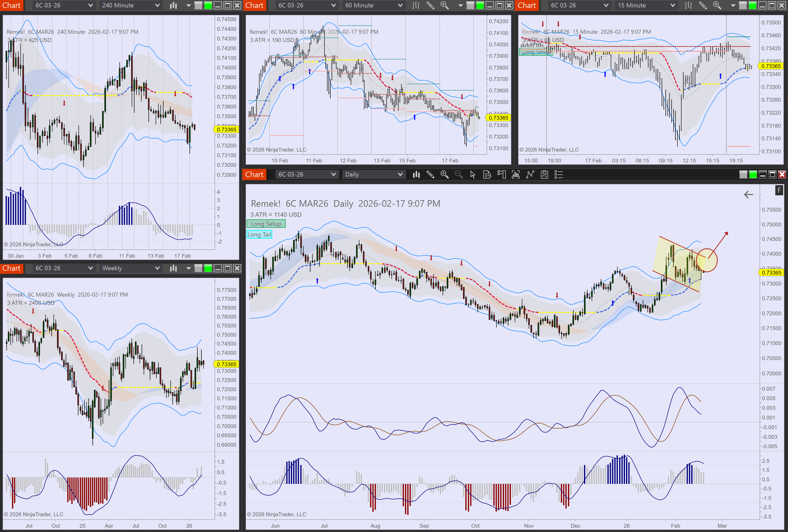Screen dimensions: 788x532
Task: Click zoom in magnifier on Daily chart
Action: click(444, 175)
